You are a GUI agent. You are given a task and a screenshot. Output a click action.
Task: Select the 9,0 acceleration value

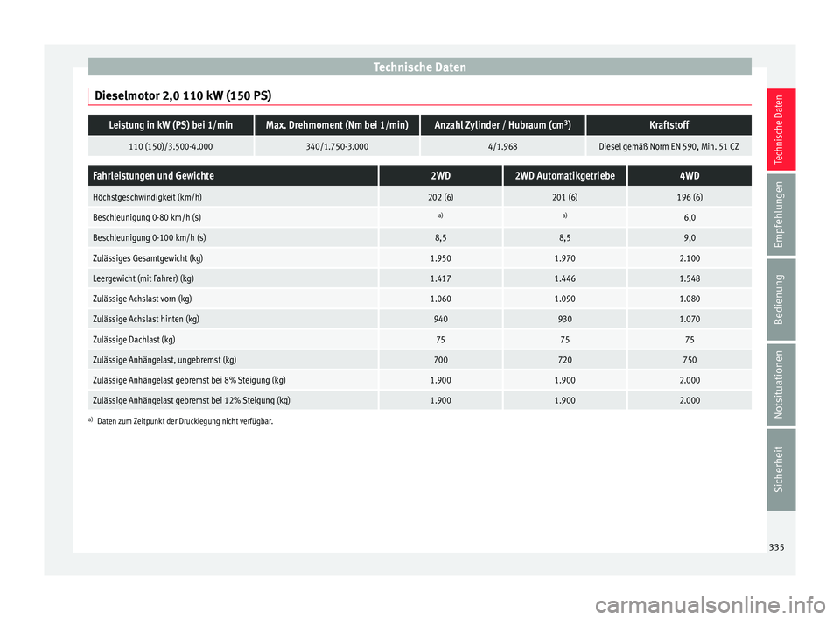tap(689, 237)
